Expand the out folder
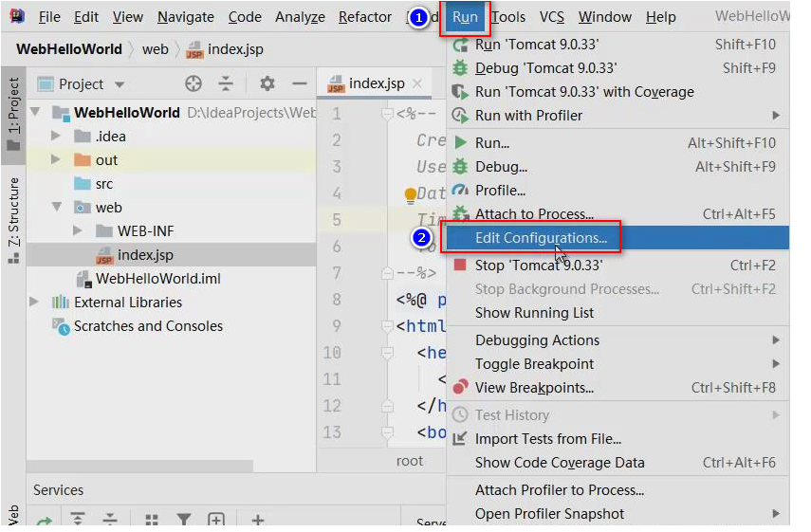 pos(55,159)
